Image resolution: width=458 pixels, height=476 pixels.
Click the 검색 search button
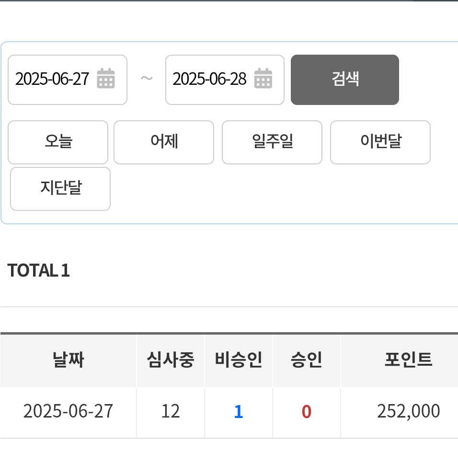pyautogui.click(x=345, y=80)
